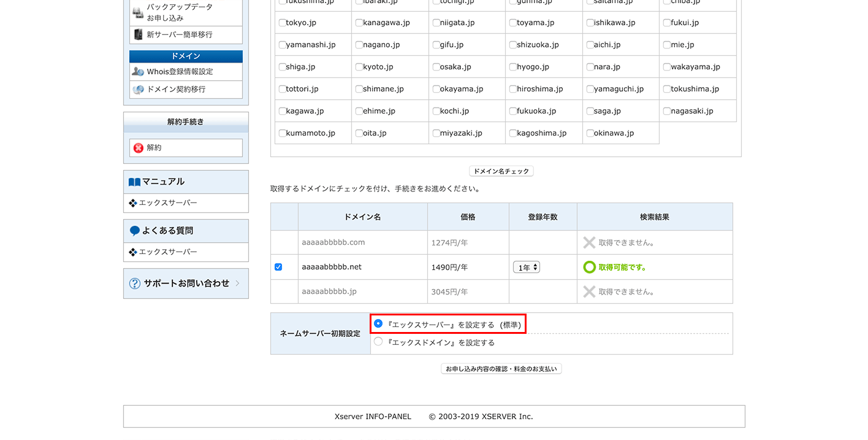The height and width of the screenshot is (440, 868).
Task: Select the エックスサーバー nameserver radio option
Action: coord(378,323)
